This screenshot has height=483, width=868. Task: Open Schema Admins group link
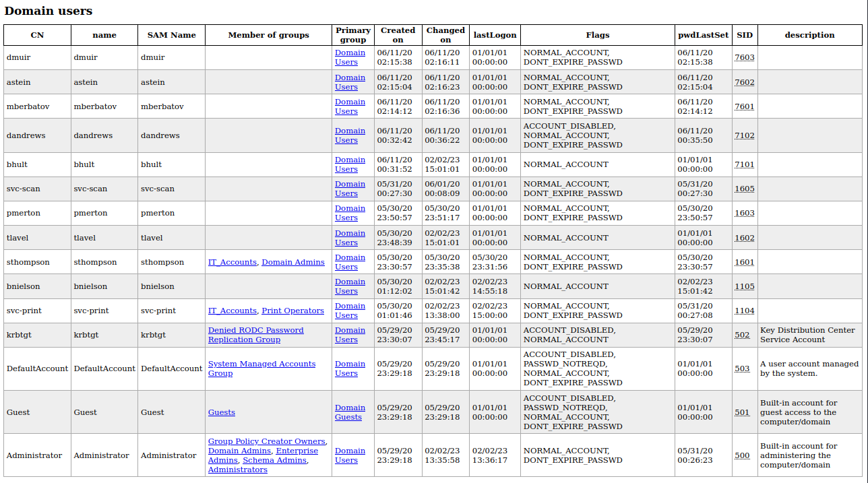(x=275, y=460)
